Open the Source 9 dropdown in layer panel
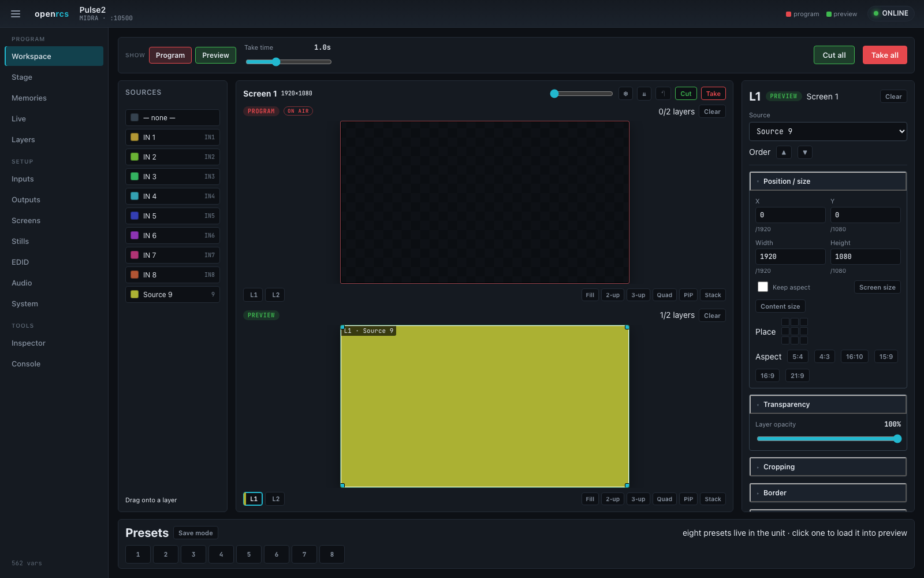 828,131
